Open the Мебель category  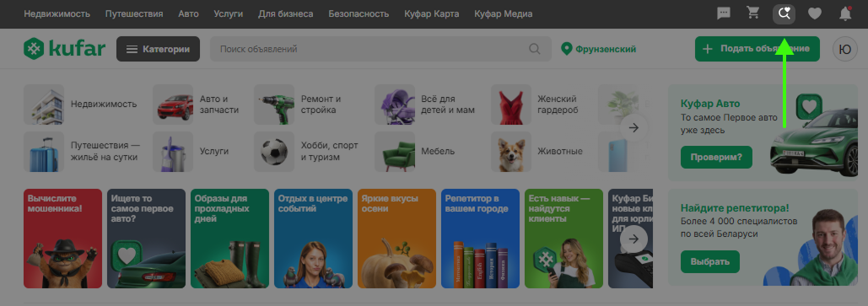[x=415, y=151]
